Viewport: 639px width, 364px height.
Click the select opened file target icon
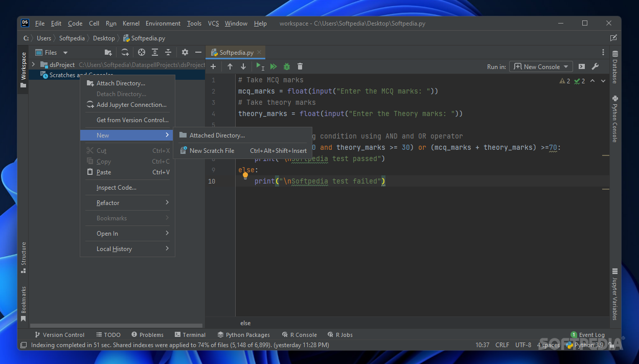pyautogui.click(x=142, y=52)
